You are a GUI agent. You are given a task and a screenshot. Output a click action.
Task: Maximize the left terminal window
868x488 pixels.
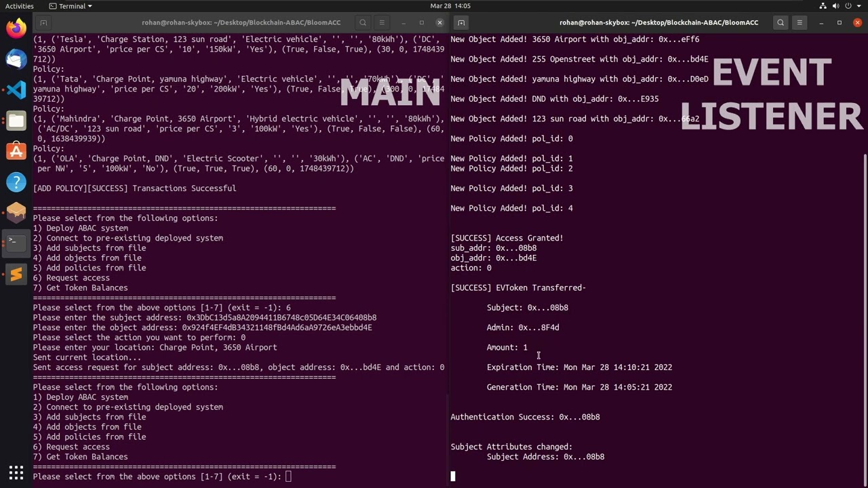421,22
